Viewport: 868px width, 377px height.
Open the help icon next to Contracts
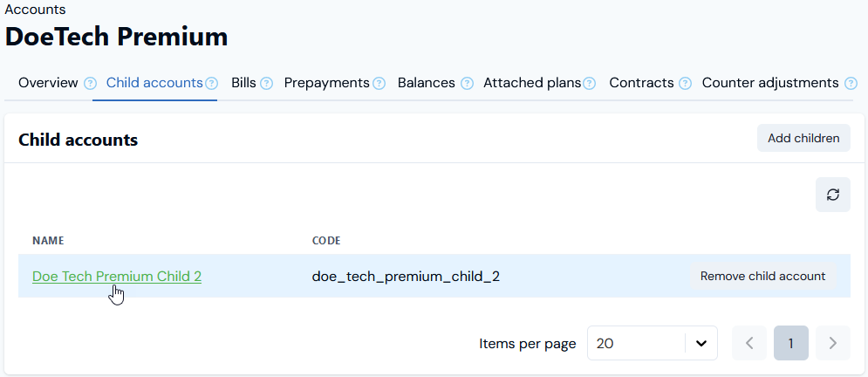pos(685,84)
